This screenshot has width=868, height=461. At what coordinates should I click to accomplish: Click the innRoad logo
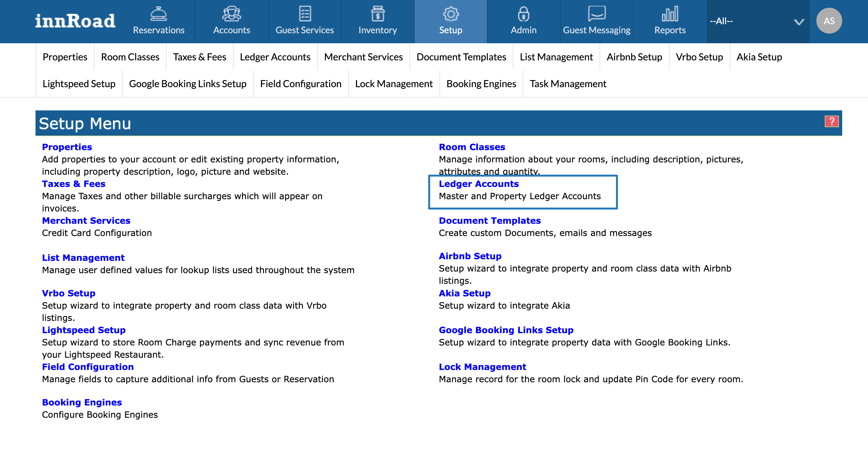click(x=75, y=21)
